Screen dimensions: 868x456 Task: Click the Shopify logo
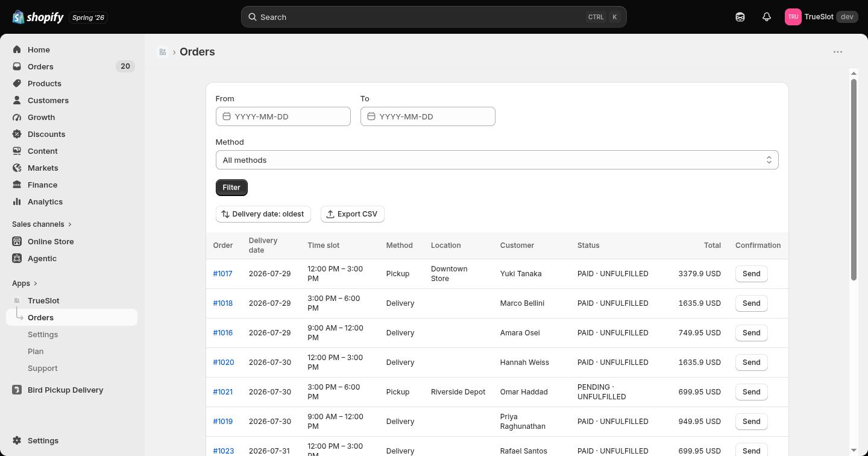click(37, 17)
